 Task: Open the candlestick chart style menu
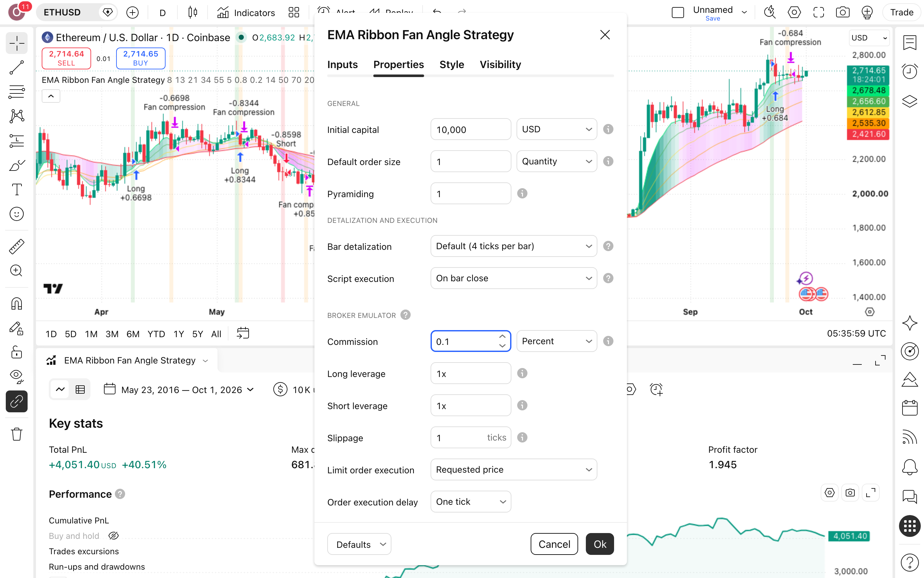pos(193,13)
